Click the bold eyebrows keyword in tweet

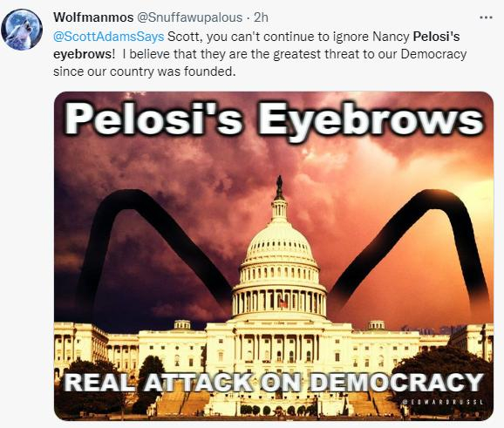[84, 54]
